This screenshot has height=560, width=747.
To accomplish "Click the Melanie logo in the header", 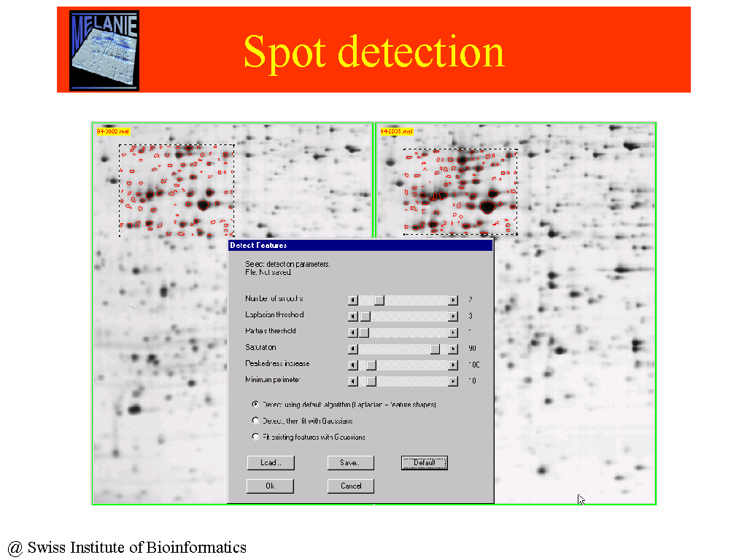I will tap(104, 50).
